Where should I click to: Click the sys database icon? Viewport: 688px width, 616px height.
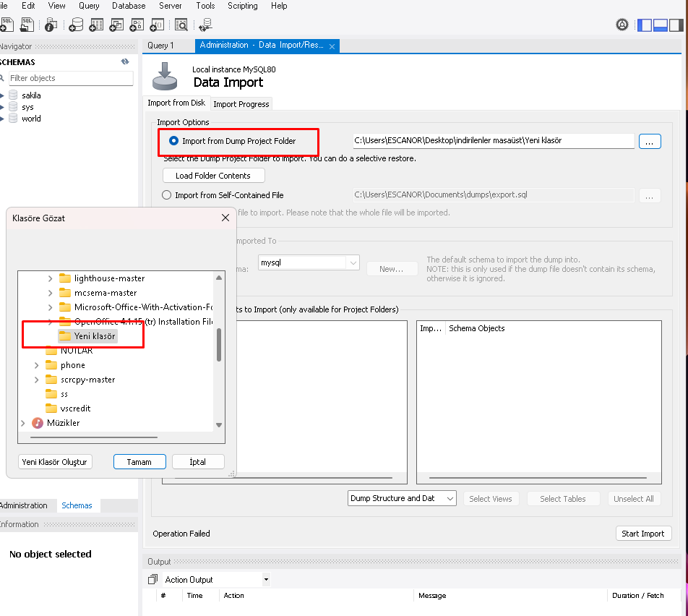tap(13, 107)
